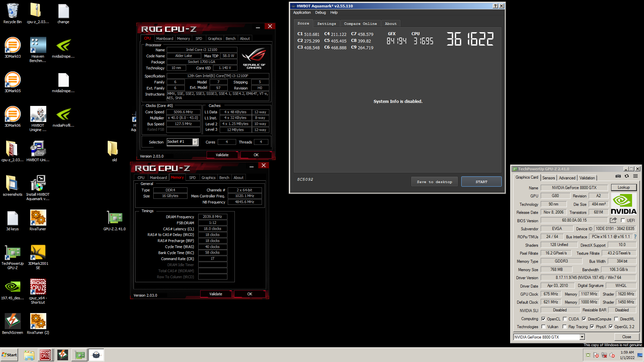Image resolution: width=644 pixels, height=362 pixels.
Task: Toggle the UEFI checkbox in GPU-Z
Action: coord(623,220)
